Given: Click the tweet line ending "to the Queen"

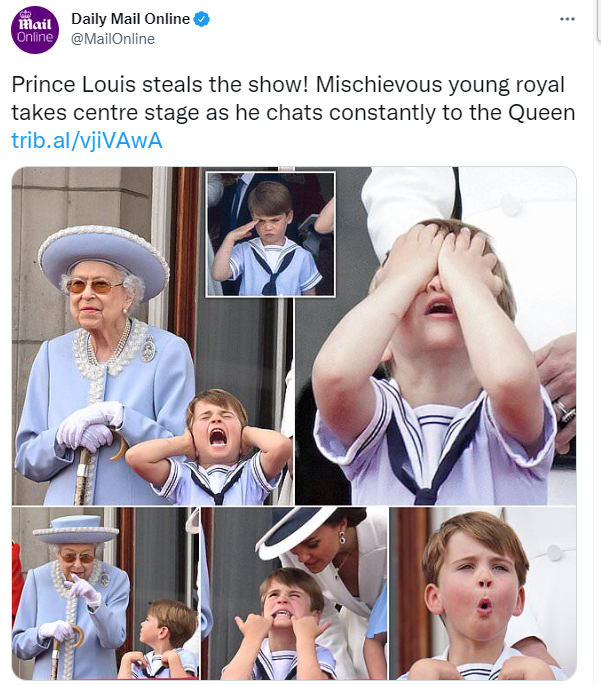Looking at the screenshot, I should 293,113.
